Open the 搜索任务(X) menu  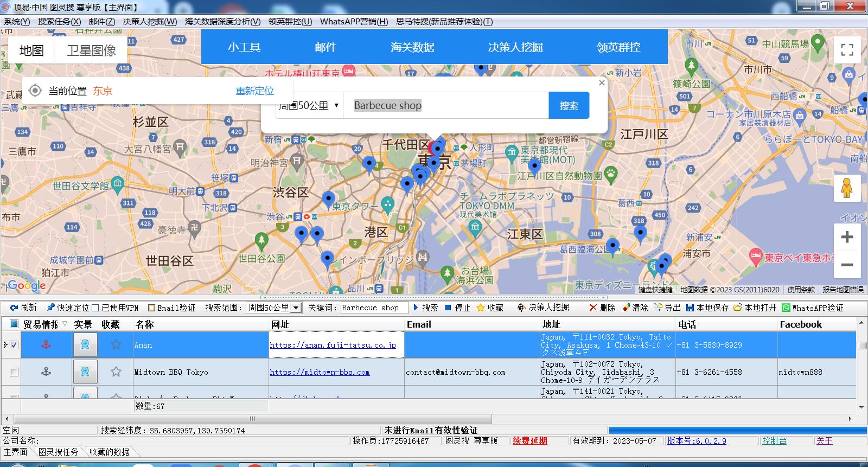coord(59,22)
